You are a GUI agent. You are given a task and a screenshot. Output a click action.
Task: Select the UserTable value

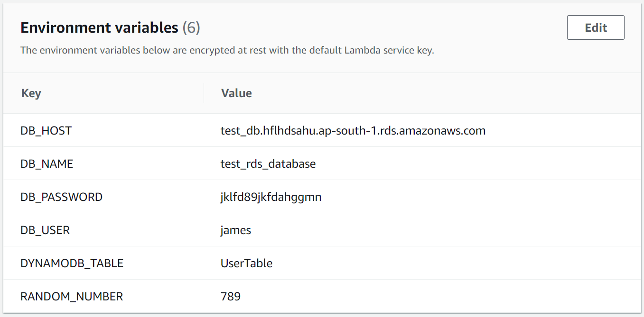246,263
